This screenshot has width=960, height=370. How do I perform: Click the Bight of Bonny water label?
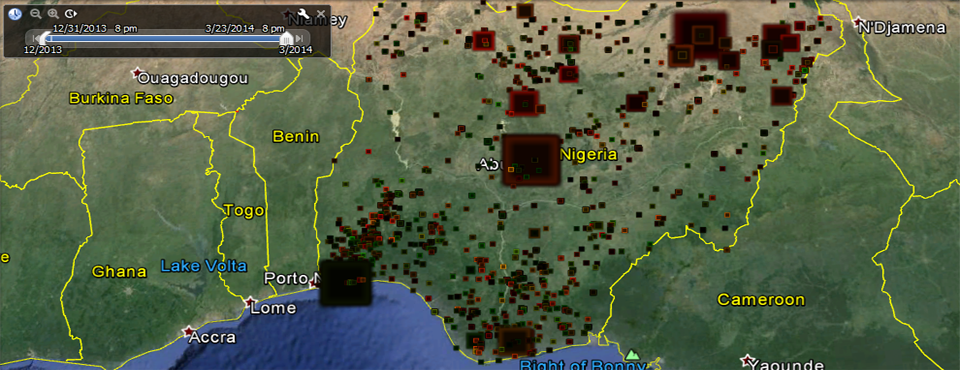(x=582, y=366)
